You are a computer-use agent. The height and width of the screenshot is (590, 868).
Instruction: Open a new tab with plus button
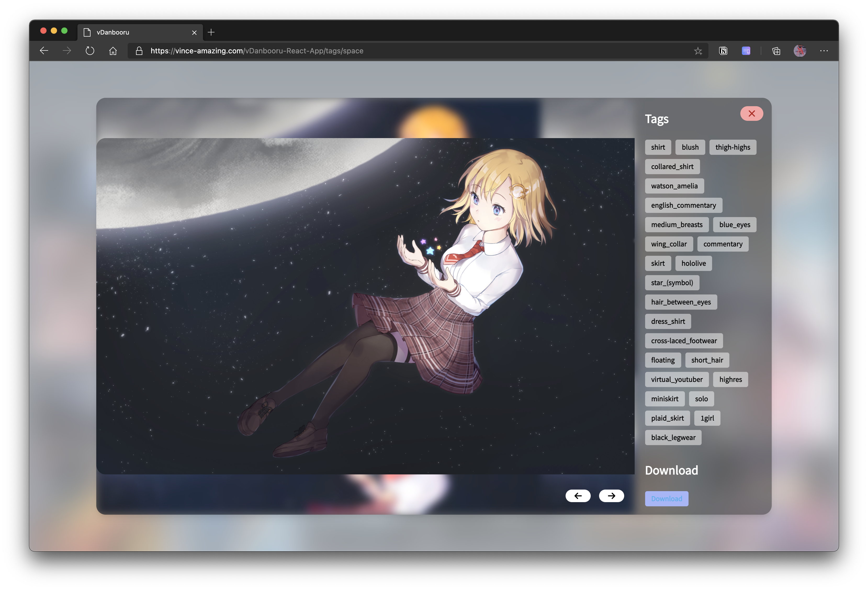pyautogui.click(x=211, y=32)
